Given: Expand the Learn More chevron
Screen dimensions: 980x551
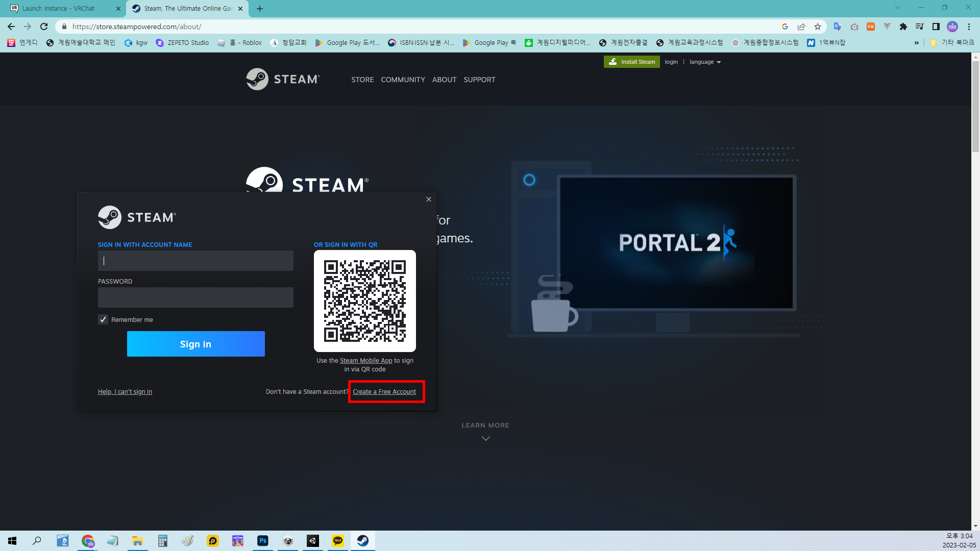Looking at the screenshot, I should [485, 438].
